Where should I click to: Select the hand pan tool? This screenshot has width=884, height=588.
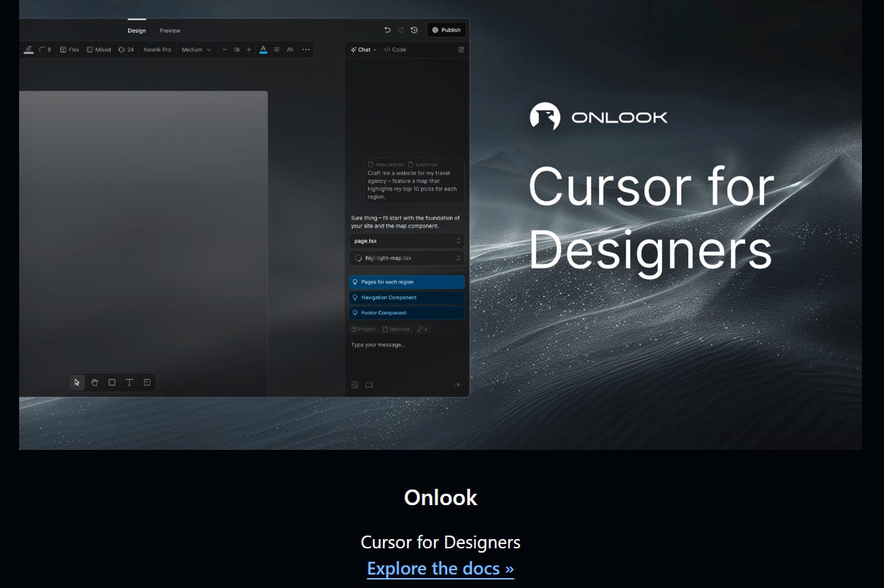[94, 383]
